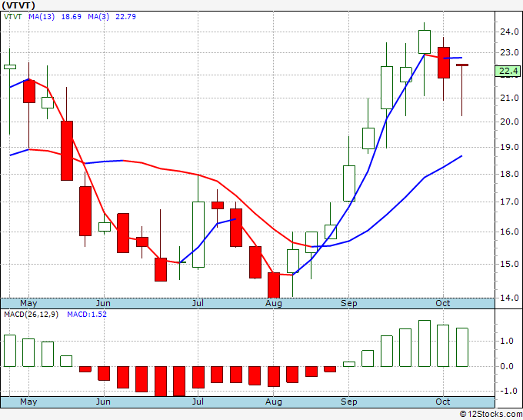Select Aug on the price chart date axis

coord(274,303)
